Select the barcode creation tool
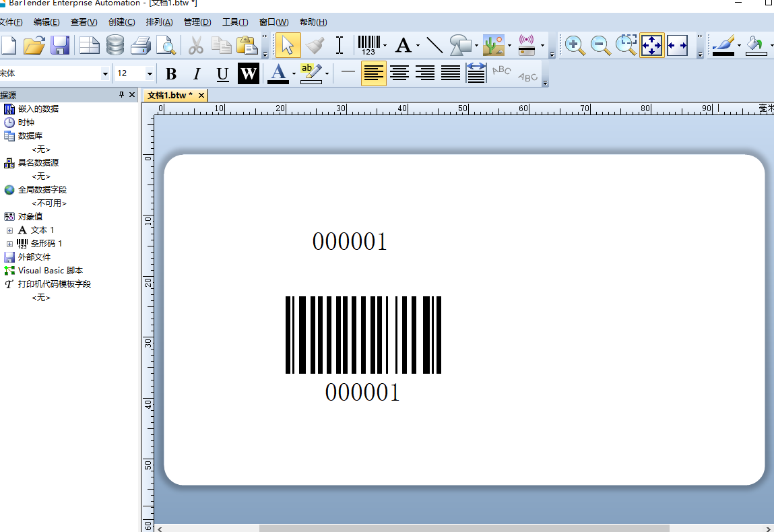Image resolution: width=774 pixels, height=532 pixels. (x=368, y=46)
